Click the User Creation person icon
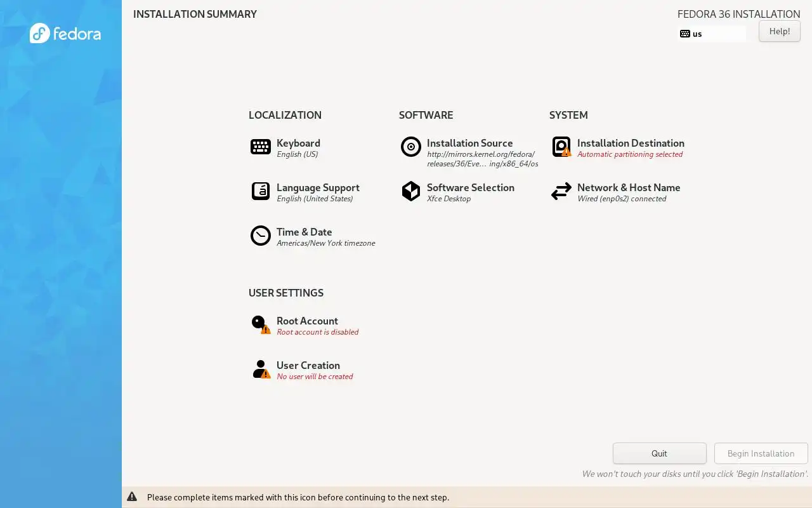The height and width of the screenshot is (508, 812). (261, 369)
